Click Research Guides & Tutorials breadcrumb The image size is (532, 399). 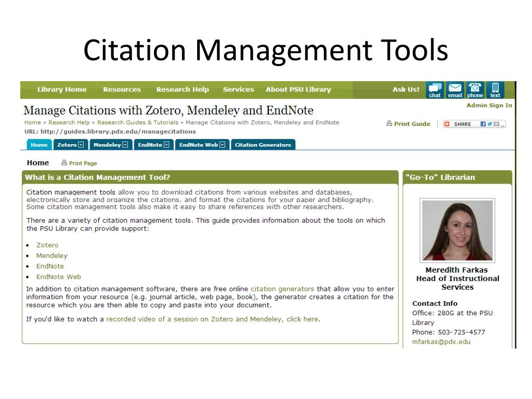pos(137,122)
